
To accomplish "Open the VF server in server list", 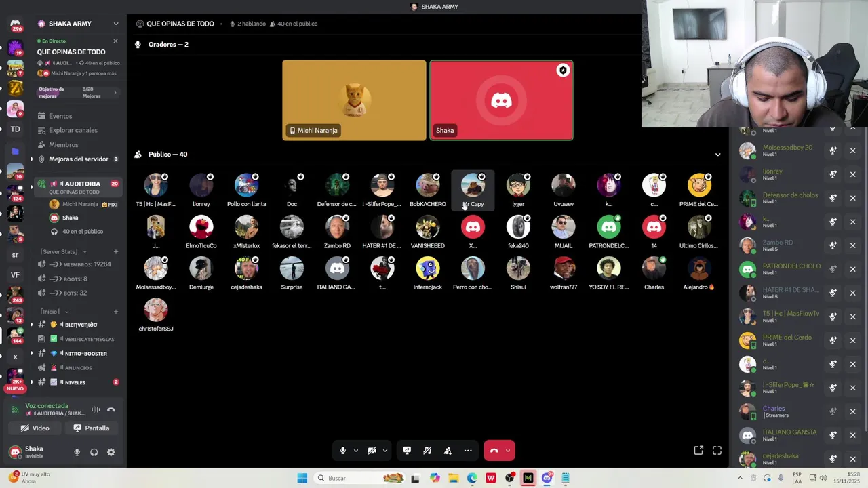I will pyautogui.click(x=15, y=274).
